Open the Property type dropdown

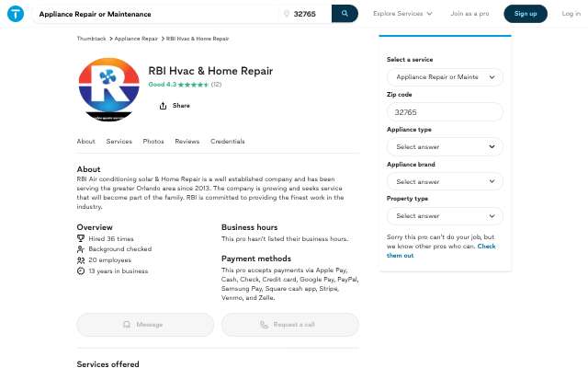click(x=445, y=216)
